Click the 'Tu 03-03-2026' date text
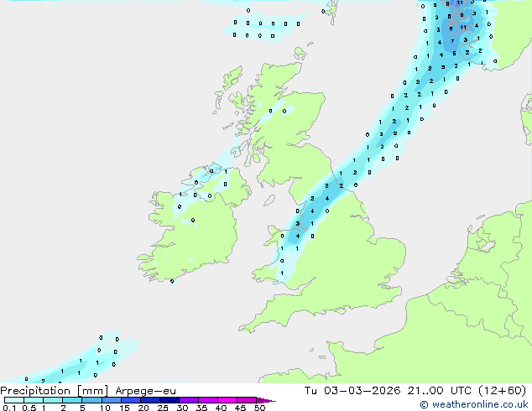 tap(352, 391)
